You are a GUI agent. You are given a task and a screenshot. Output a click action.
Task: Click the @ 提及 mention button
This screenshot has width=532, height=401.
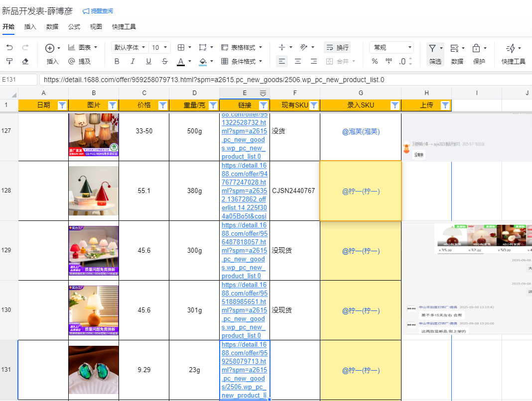pyautogui.click(x=79, y=61)
